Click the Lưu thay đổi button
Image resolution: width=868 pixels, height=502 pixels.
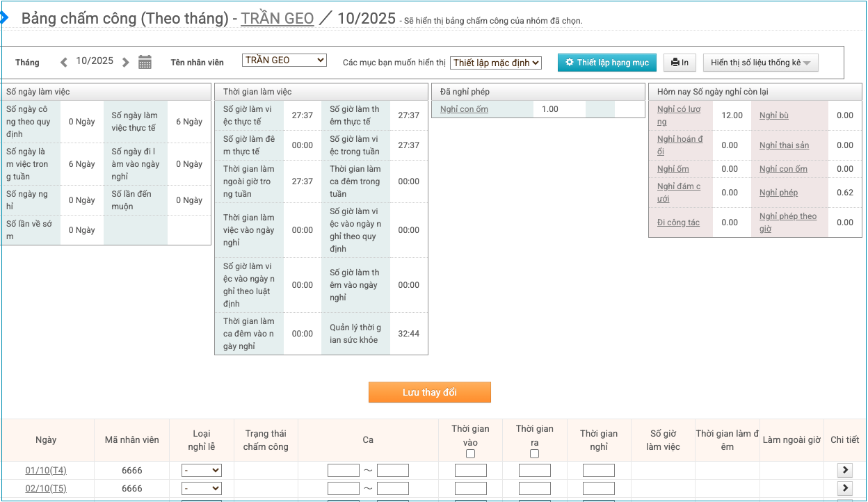point(429,392)
